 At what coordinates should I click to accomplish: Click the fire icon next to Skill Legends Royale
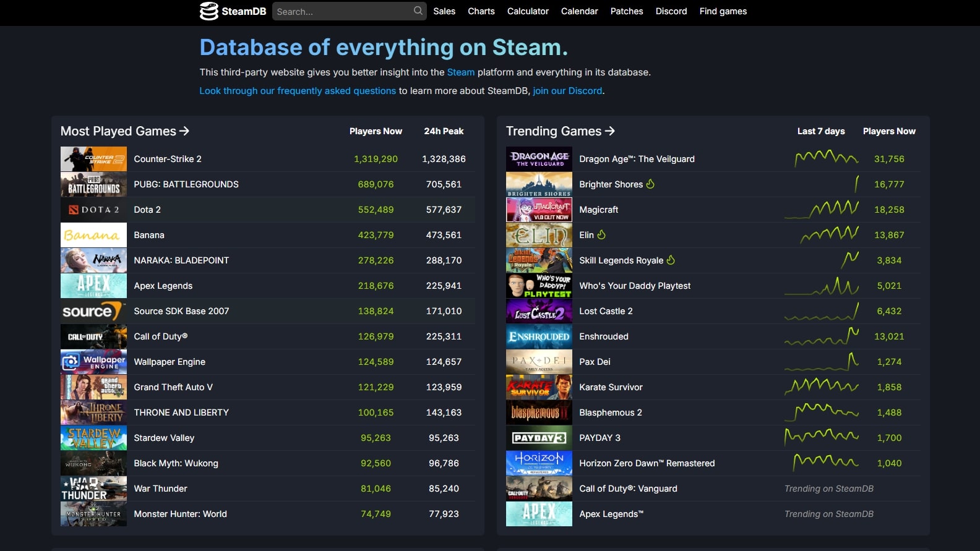point(671,260)
